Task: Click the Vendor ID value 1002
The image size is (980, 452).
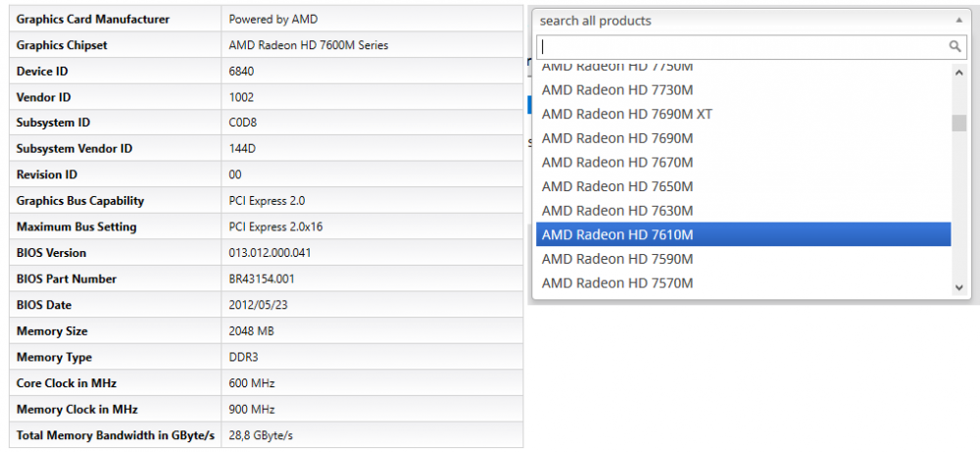Action: coord(241,97)
